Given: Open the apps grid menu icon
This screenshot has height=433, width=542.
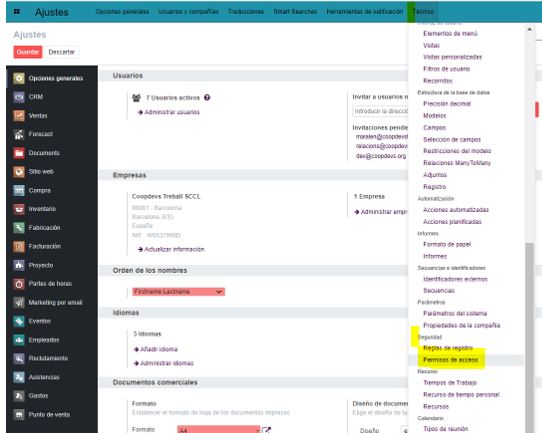Looking at the screenshot, I should click(x=16, y=12).
